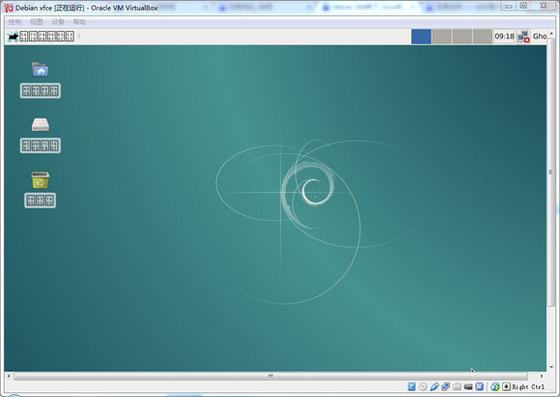Click the vertical scrollbar up arrow
Screen dimensions: 560x397
[x=551, y=34]
